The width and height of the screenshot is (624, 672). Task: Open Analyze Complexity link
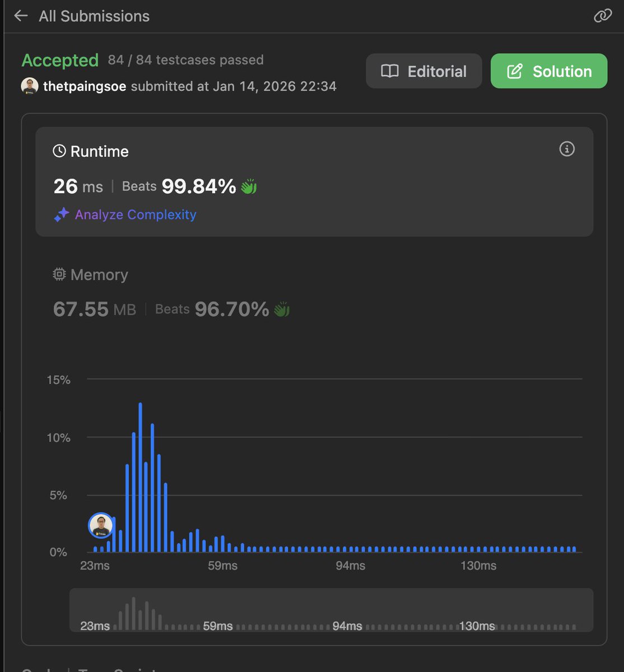click(136, 214)
